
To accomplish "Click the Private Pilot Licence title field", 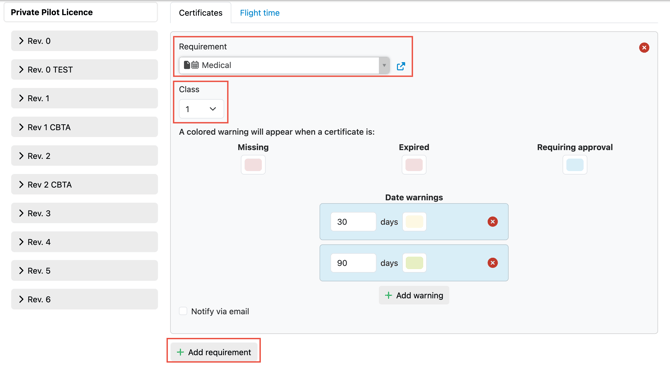I will click(81, 12).
